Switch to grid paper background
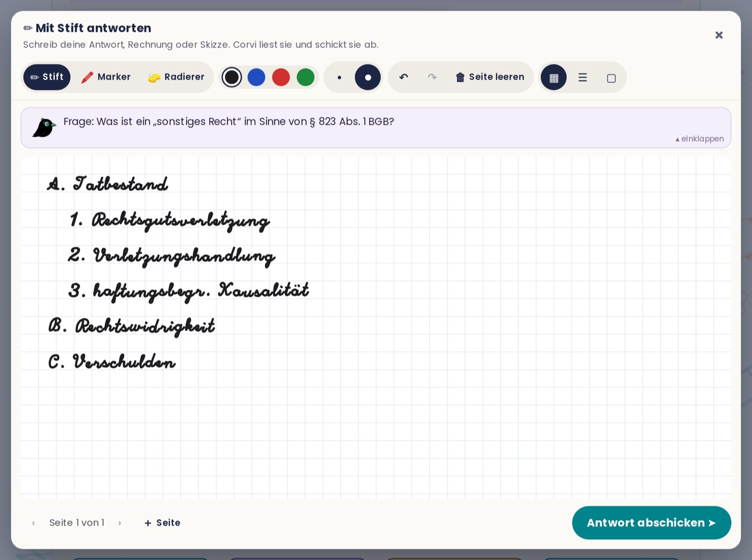This screenshot has height=560, width=752. coord(554,77)
